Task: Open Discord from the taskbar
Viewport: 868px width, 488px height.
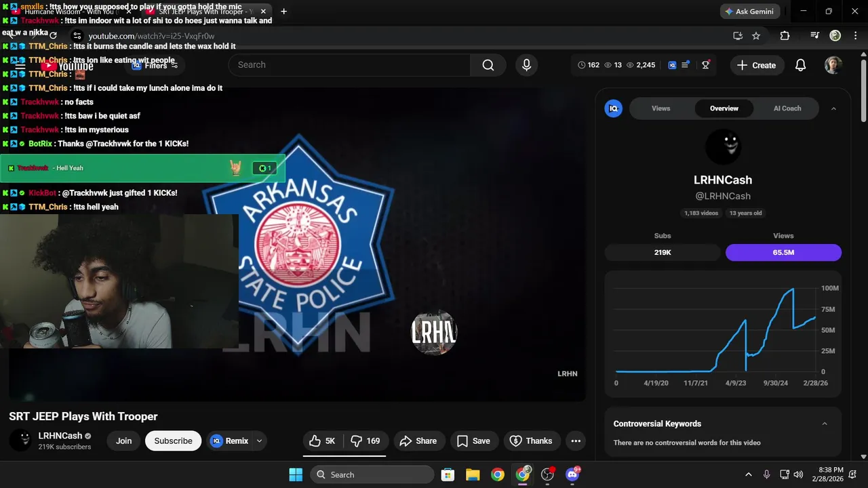Action: pos(573,474)
